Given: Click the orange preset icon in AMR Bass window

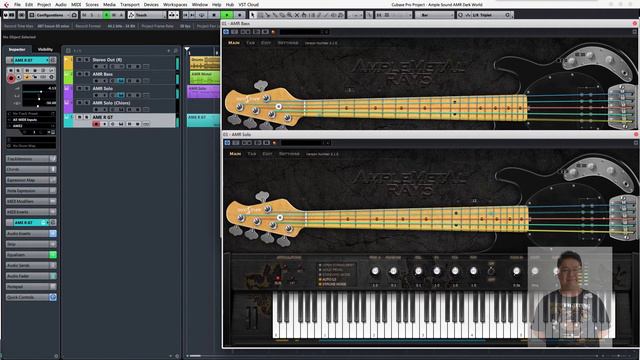Looking at the screenshot, I should 273,32.
